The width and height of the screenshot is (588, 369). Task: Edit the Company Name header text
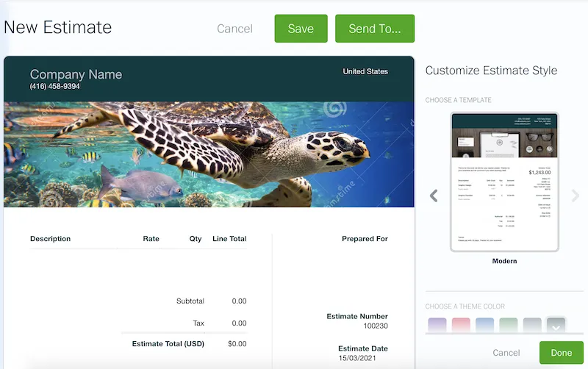coord(76,74)
